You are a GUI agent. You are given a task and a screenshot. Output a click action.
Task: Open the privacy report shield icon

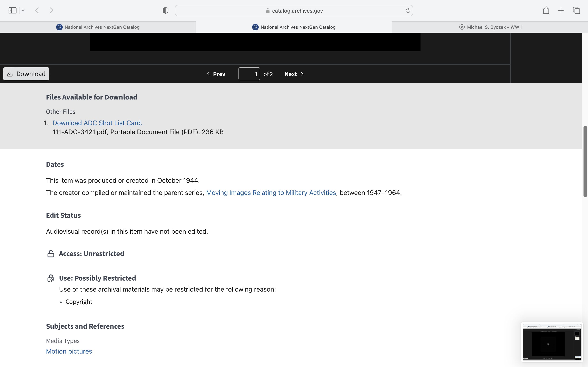tap(165, 10)
